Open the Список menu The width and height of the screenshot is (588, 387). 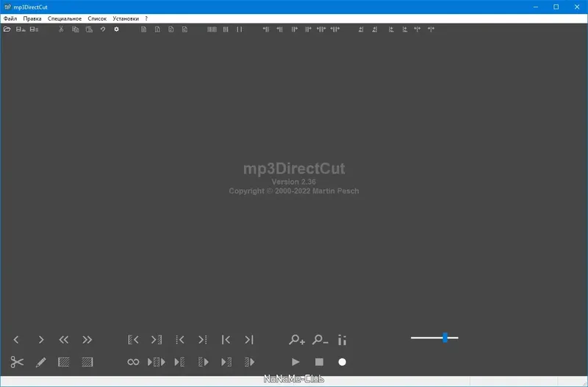[97, 18]
